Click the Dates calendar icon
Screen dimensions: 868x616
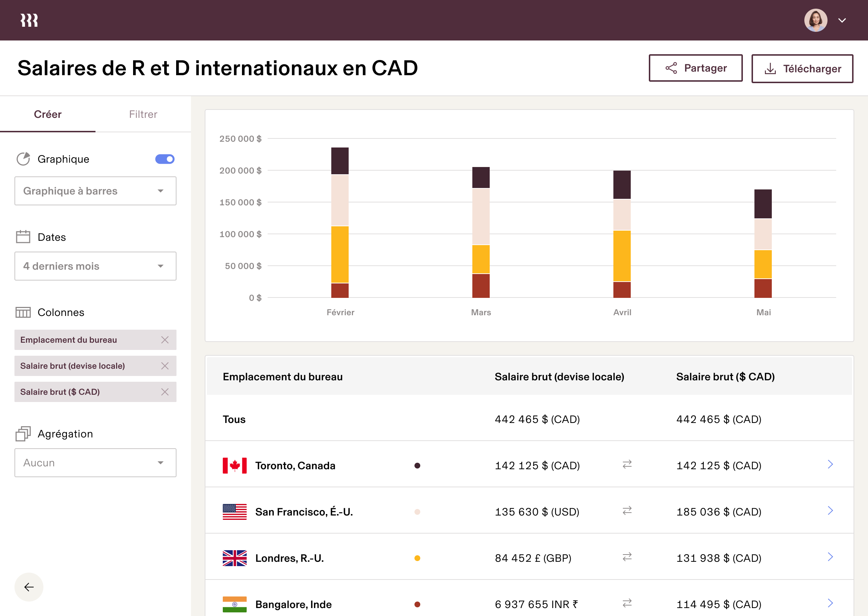tap(23, 236)
